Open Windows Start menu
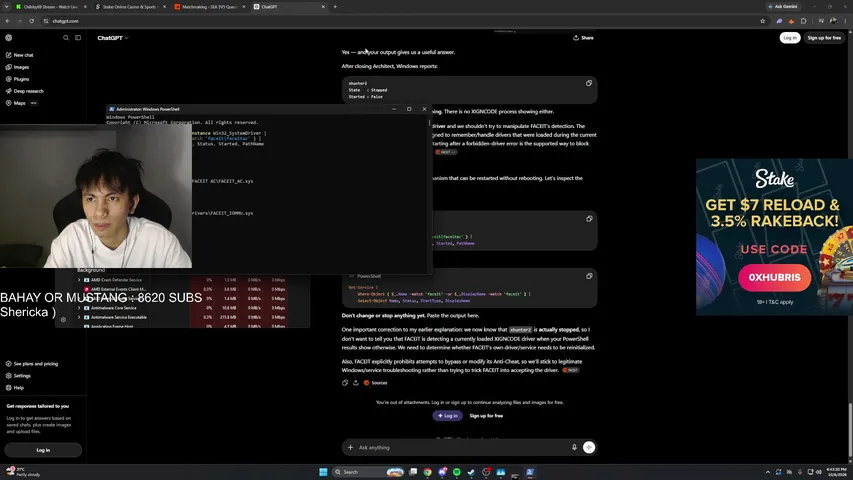This screenshot has height=480, width=853. [x=323, y=472]
